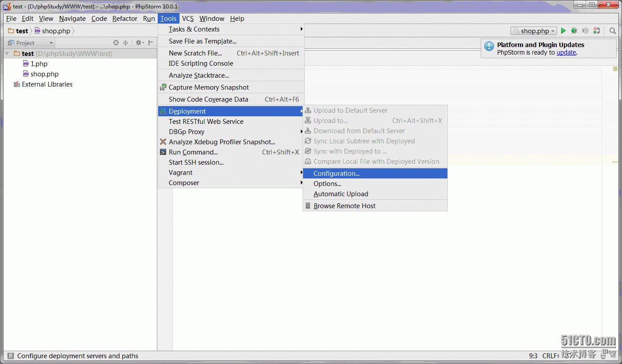This screenshot has width=622, height=364.
Task: Click scroll from source crosshair icon
Action: (x=116, y=43)
